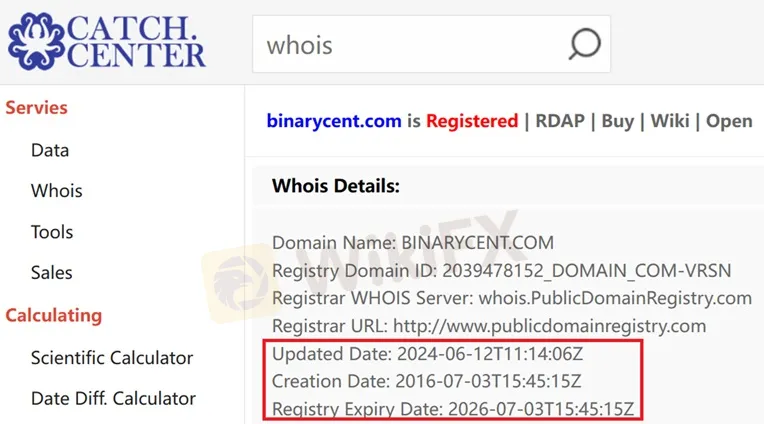Click the Buy link
This screenshot has width=764, height=424.
617,121
